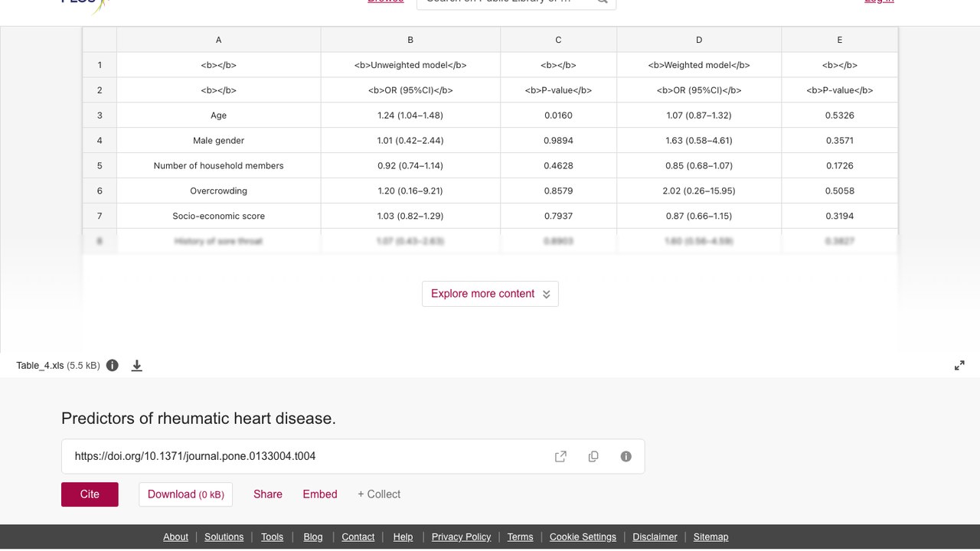Open the About footer link
The image size is (980, 551).
pyautogui.click(x=175, y=536)
